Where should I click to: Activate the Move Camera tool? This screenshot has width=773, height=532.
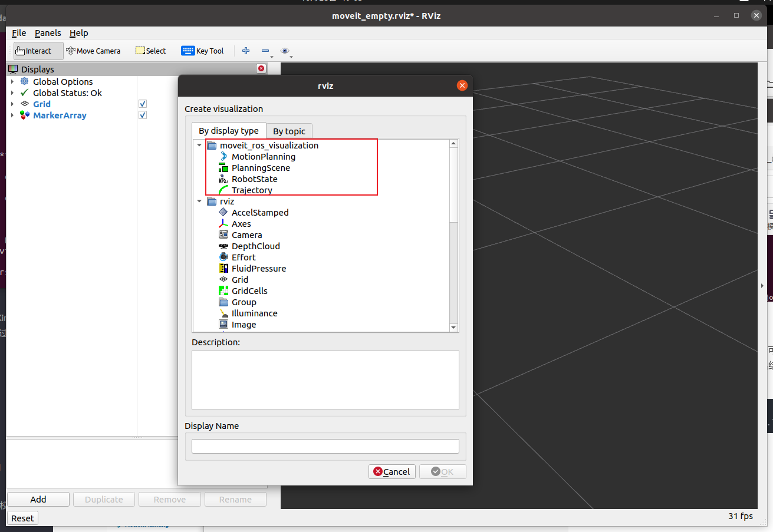[93, 51]
